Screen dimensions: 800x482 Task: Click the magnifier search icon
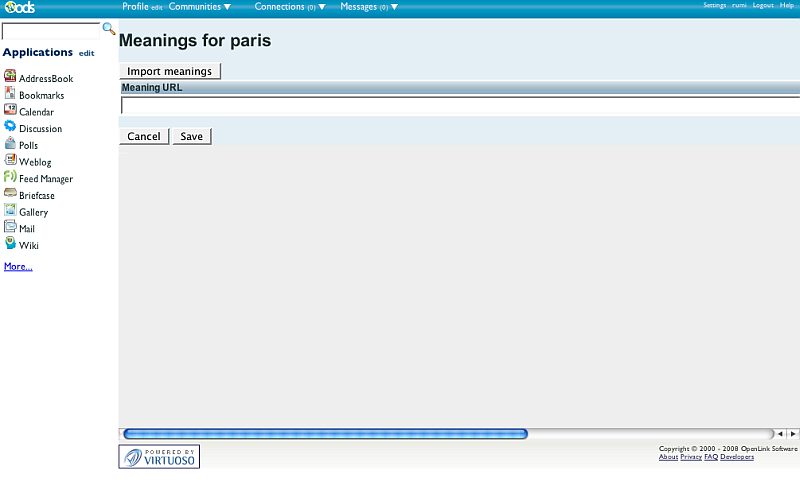[109, 29]
